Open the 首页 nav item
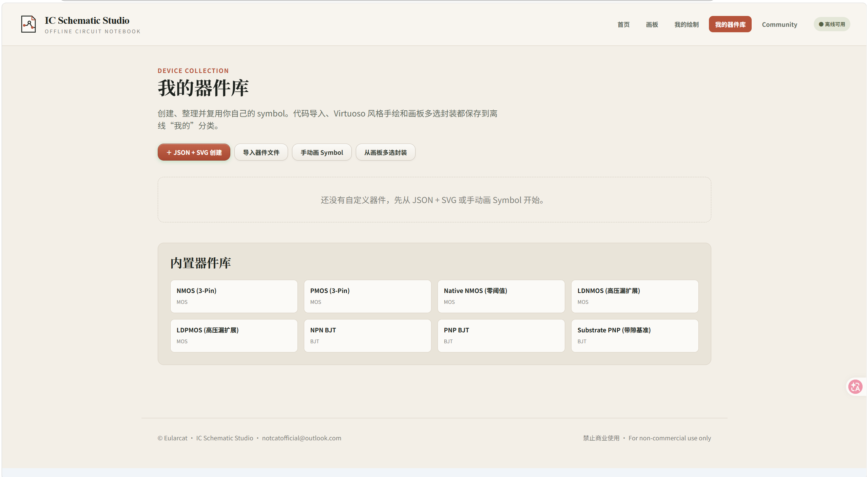The image size is (868, 477). click(623, 24)
